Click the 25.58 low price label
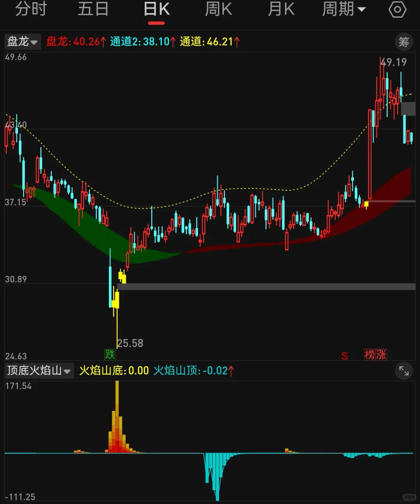Viewport: 420px width, 504px height. (130, 343)
